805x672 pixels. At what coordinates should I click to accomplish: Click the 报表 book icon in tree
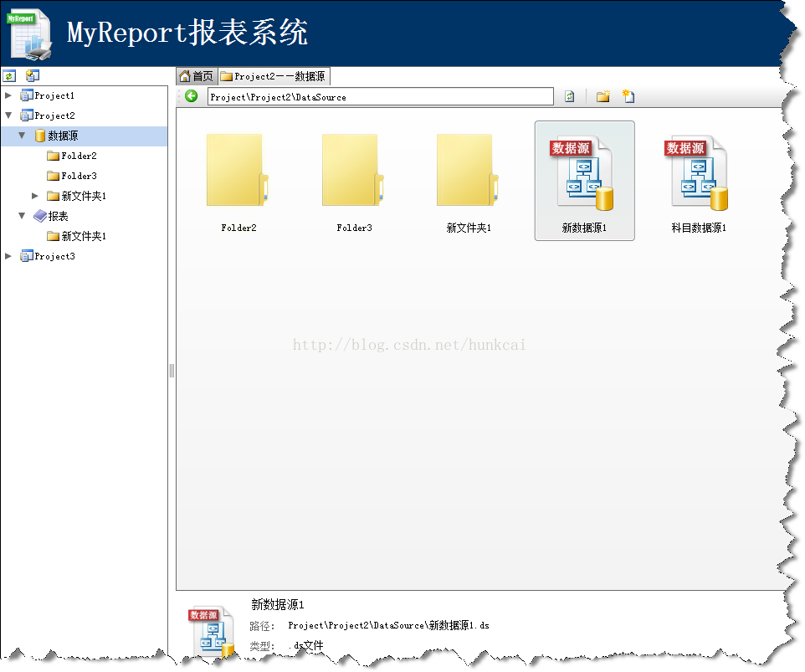(40, 216)
